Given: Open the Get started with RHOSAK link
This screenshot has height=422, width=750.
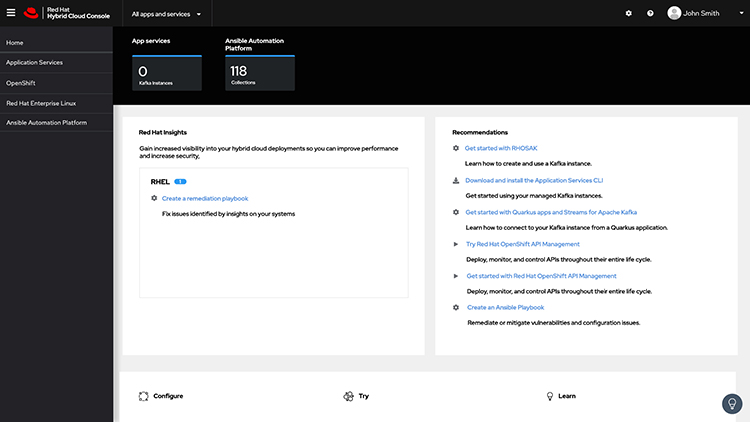Looking at the screenshot, I should [501, 148].
